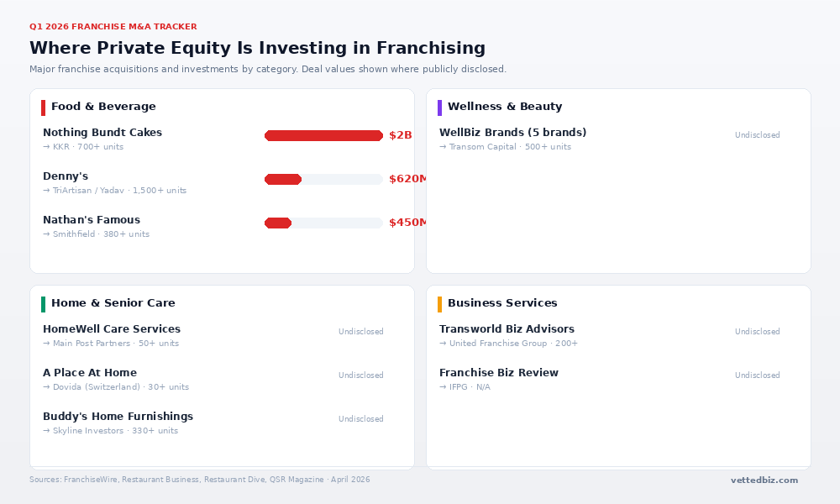Open the Franchise Biz Review entry

tap(499, 373)
